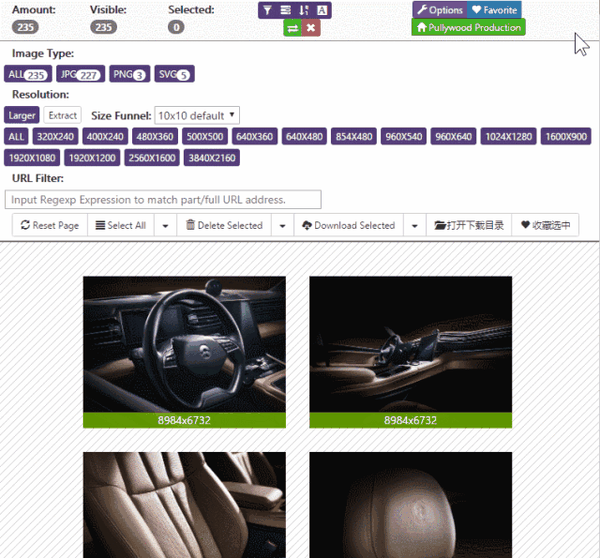Select the ALL resolution filter

tap(16, 137)
